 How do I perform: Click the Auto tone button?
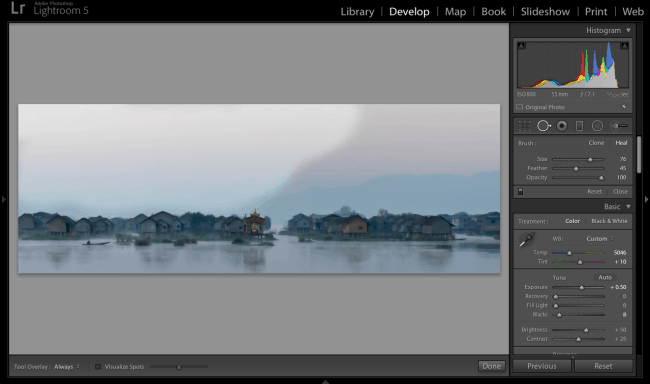pos(605,277)
